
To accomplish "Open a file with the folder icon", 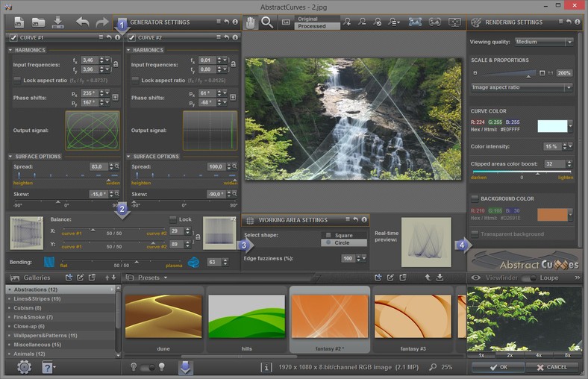I will tap(38, 22).
